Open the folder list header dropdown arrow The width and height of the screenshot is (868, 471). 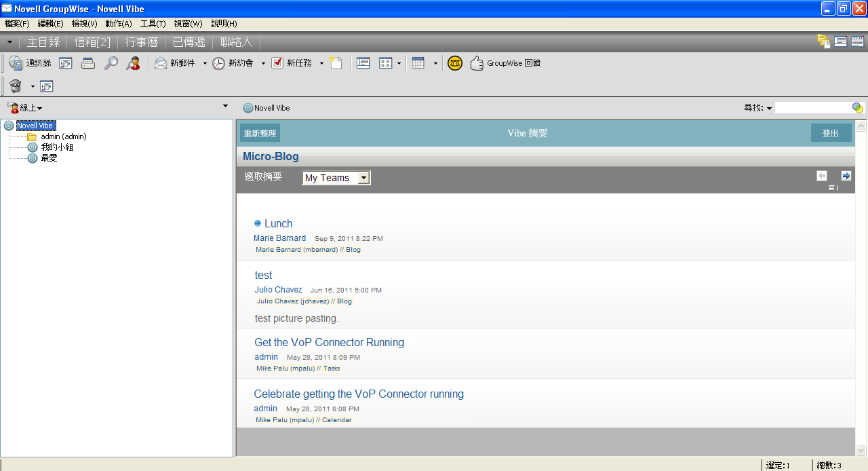pyautogui.click(x=225, y=106)
